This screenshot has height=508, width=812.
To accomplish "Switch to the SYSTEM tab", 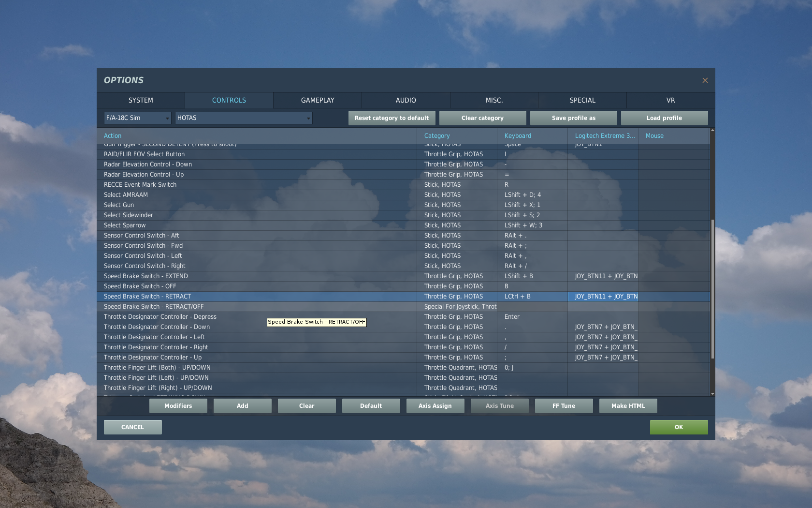I will [141, 100].
